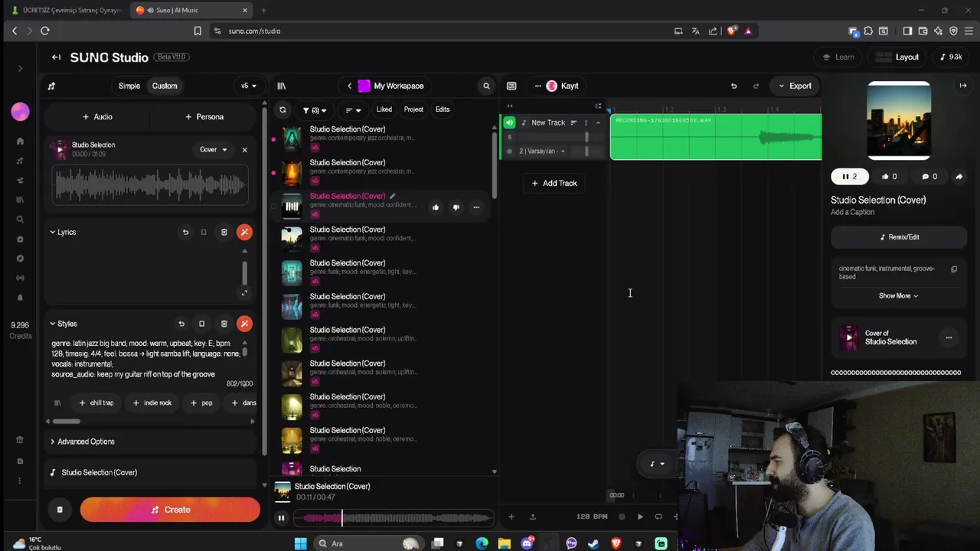Refresh the workspace song list
Image resolution: width=980 pixels, height=551 pixels.
click(x=283, y=109)
